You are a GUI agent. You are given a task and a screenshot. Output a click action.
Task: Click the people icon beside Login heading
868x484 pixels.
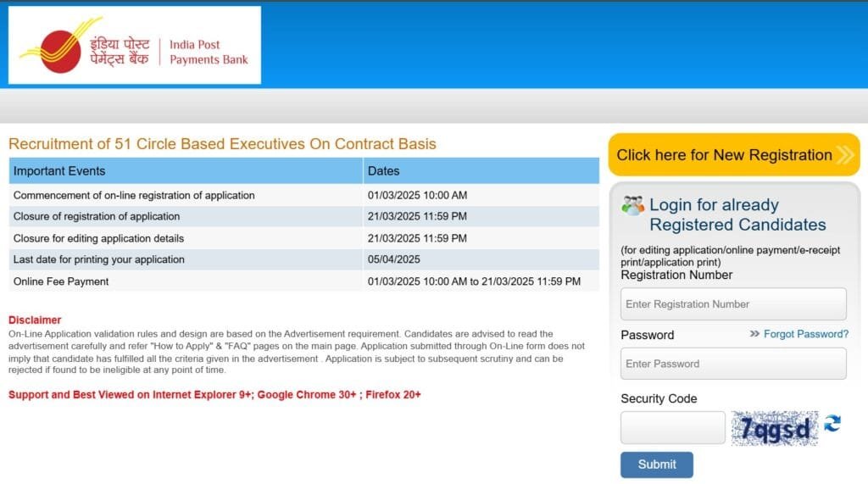tap(632, 205)
